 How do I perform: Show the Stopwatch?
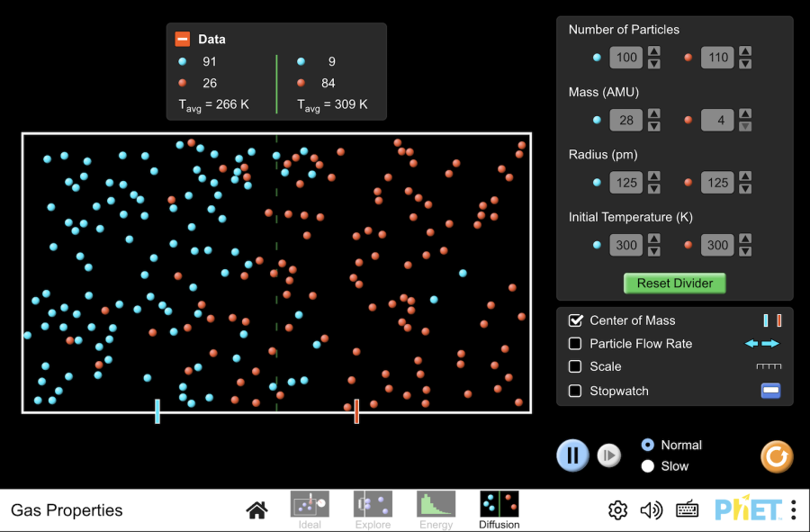pyautogui.click(x=576, y=391)
